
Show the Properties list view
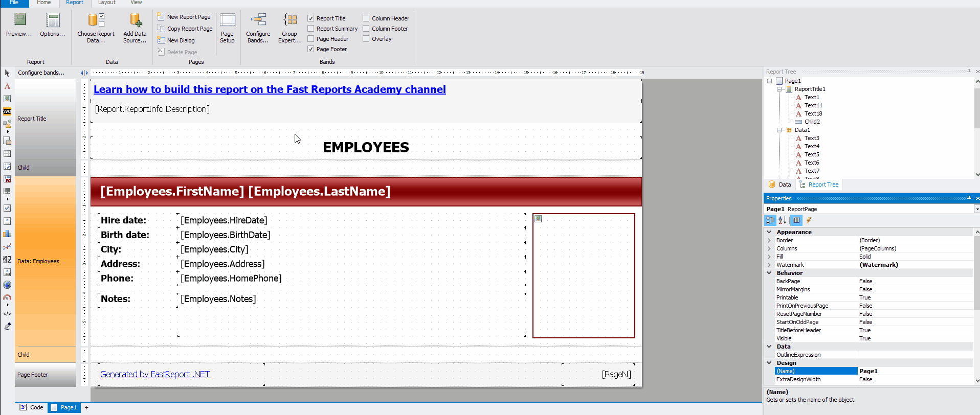pyautogui.click(x=796, y=220)
